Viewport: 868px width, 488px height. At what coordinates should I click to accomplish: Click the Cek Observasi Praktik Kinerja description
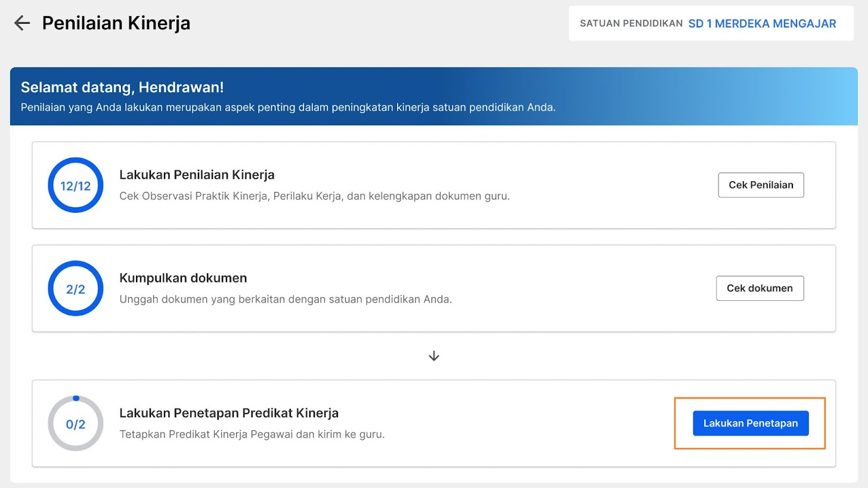pos(315,195)
